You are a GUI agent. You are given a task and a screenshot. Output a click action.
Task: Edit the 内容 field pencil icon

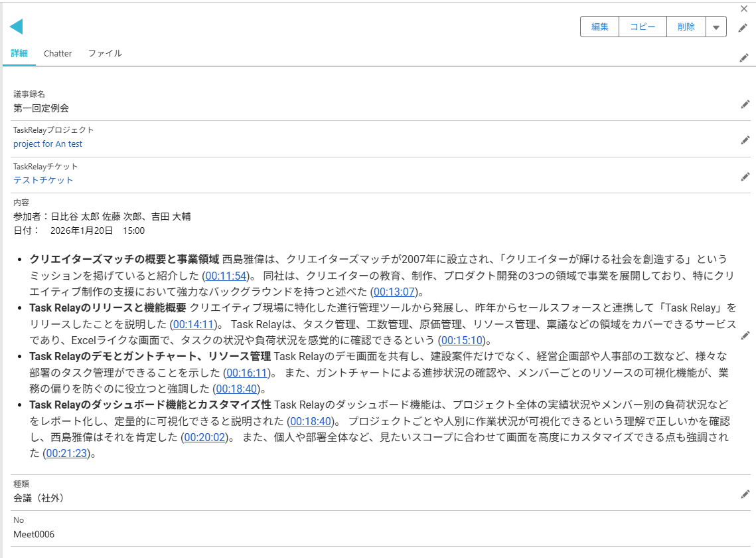pyautogui.click(x=745, y=335)
